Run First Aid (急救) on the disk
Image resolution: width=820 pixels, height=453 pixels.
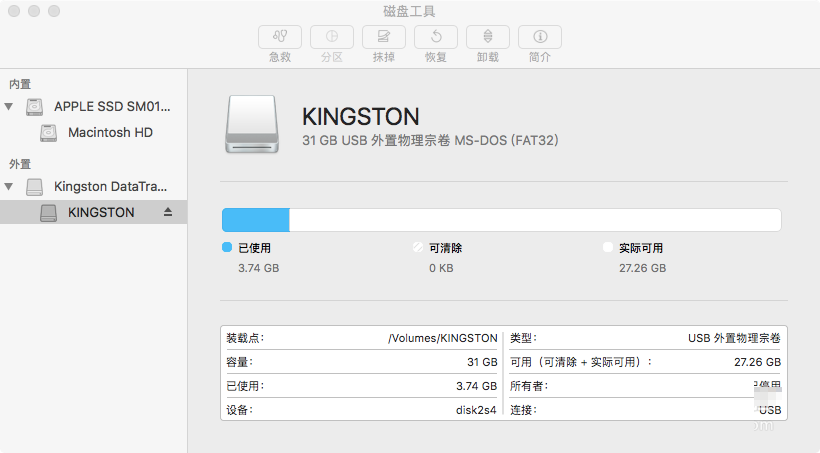[280, 37]
